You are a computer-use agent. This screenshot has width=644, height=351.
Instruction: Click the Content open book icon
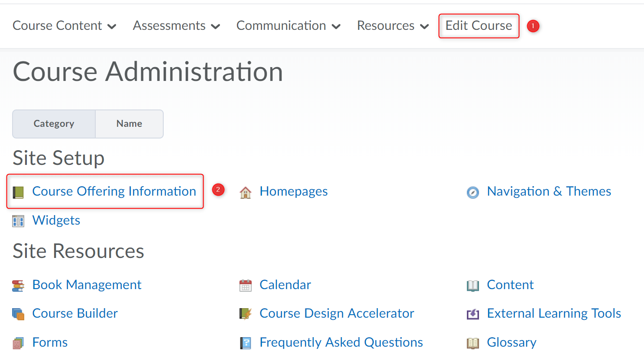click(473, 286)
